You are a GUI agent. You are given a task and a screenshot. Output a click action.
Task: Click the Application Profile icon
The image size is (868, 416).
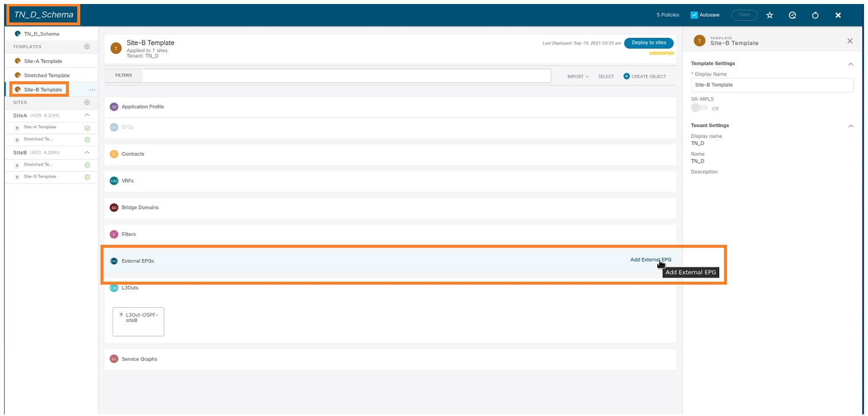113,107
